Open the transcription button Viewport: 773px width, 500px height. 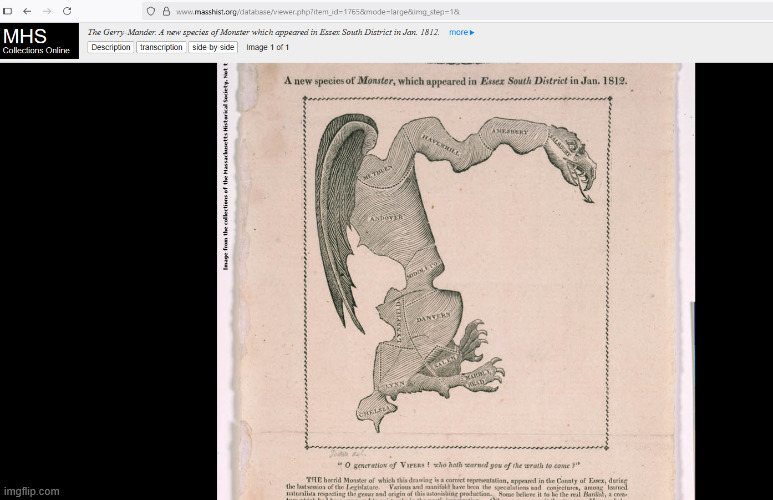click(161, 47)
